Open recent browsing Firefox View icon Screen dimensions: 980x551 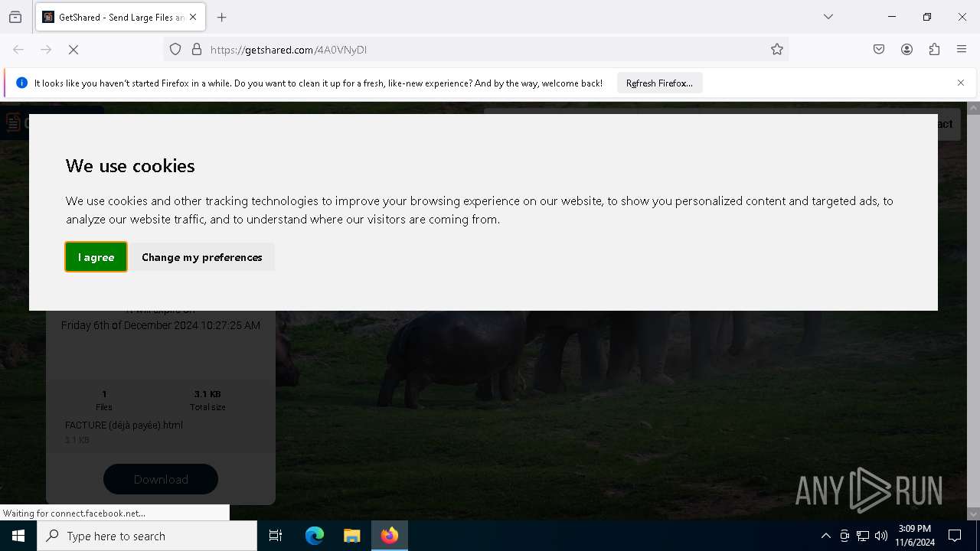pos(15,17)
